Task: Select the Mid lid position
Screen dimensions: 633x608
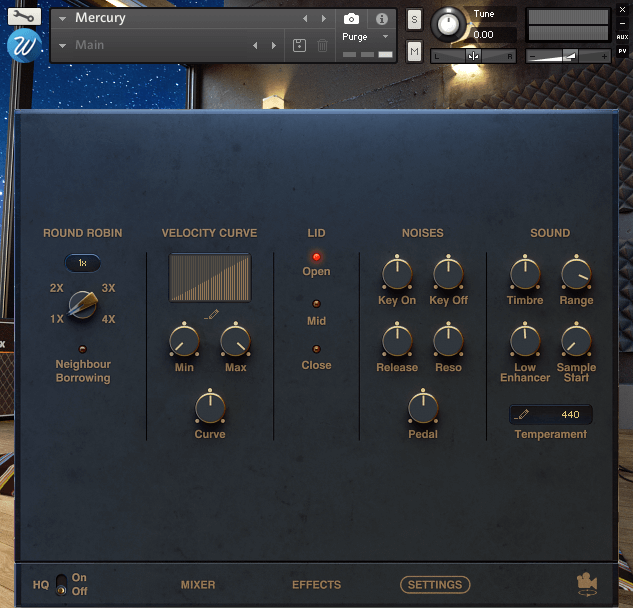Action: point(316,304)
